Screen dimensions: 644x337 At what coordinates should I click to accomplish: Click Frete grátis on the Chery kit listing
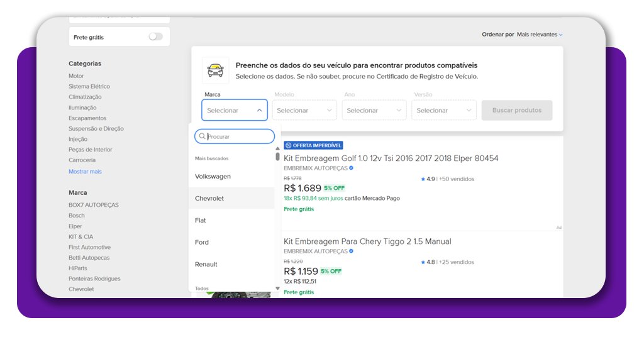299,292
